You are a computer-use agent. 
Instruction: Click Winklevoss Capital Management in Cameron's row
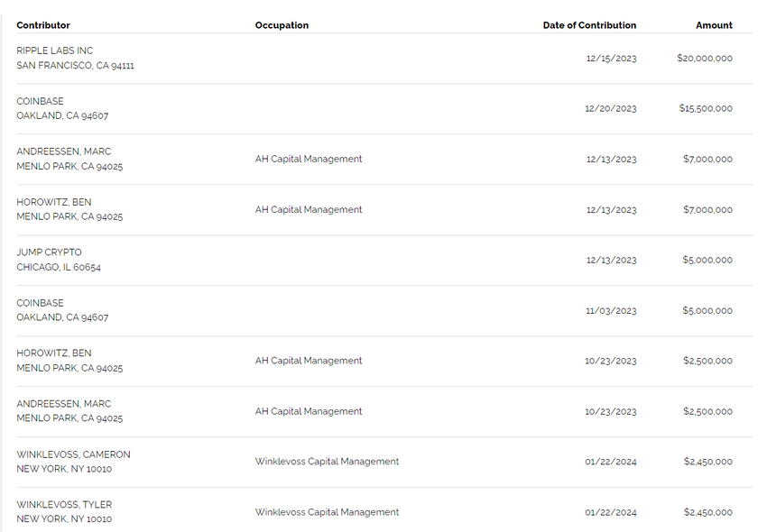click(x=327, y=462)
